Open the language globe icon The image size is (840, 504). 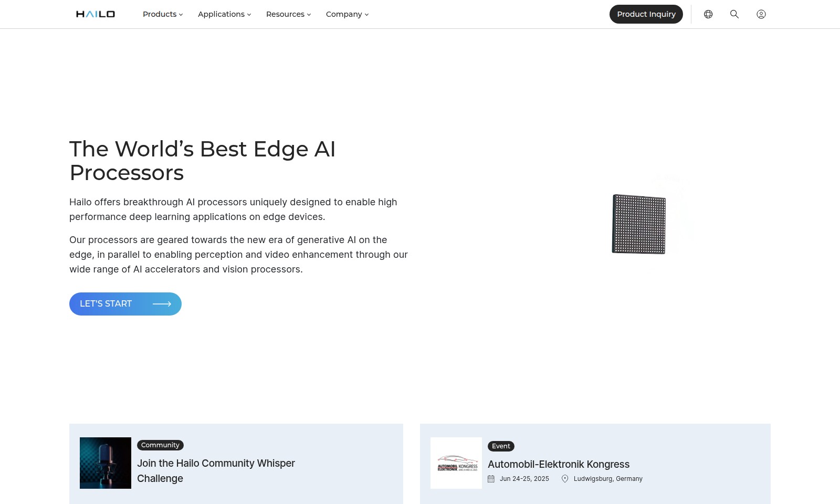point(708,14)
